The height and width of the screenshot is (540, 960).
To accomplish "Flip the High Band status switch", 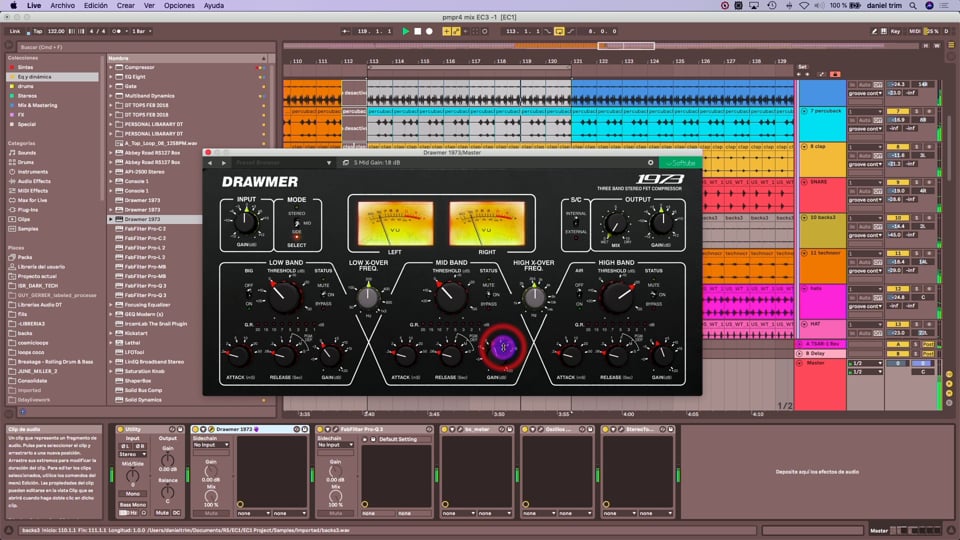I will [654, 294].
